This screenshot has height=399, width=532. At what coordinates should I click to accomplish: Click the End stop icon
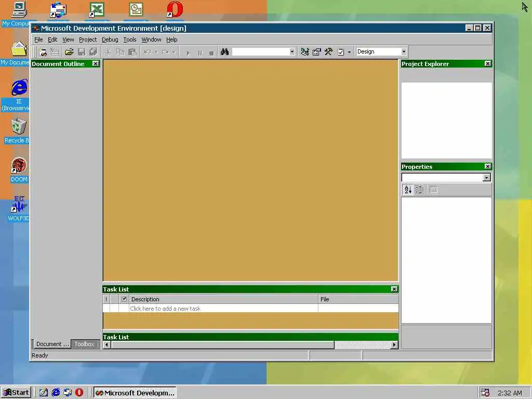(211, 52)
